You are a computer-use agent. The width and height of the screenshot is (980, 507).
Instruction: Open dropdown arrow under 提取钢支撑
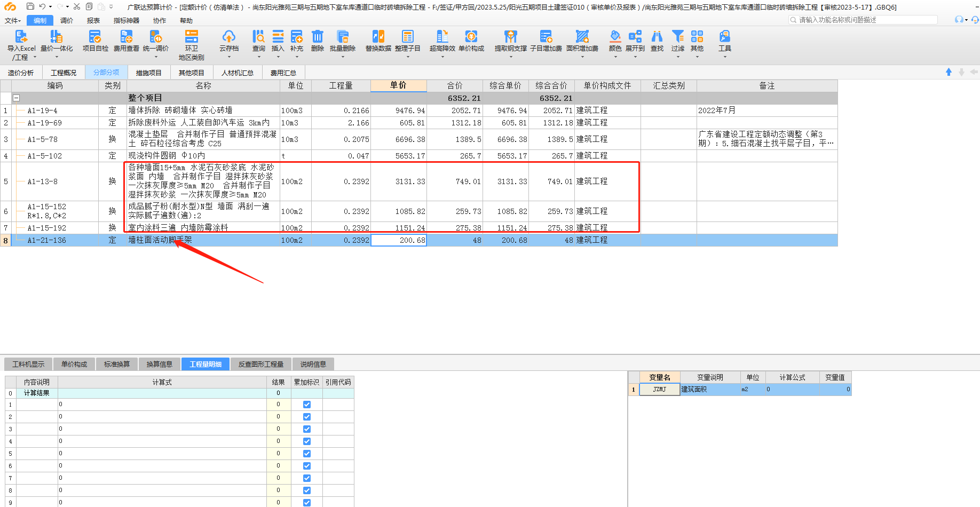coord(511,57)
